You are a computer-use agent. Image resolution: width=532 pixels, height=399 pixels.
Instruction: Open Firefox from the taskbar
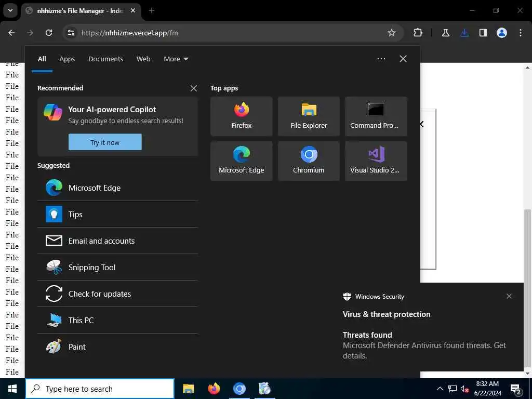coord(214,389)
